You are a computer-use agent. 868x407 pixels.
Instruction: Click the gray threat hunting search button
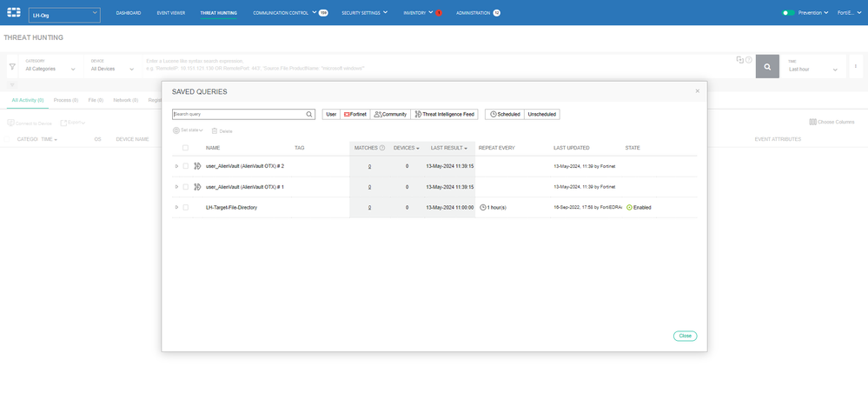click(767, 66)
